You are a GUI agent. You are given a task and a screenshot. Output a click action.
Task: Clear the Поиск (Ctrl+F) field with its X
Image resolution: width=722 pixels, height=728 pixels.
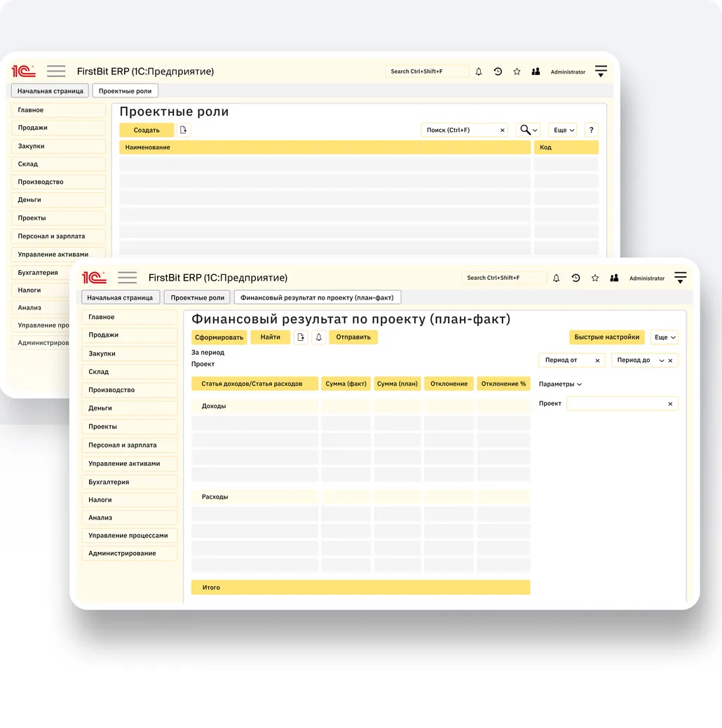tap(503, 130)
